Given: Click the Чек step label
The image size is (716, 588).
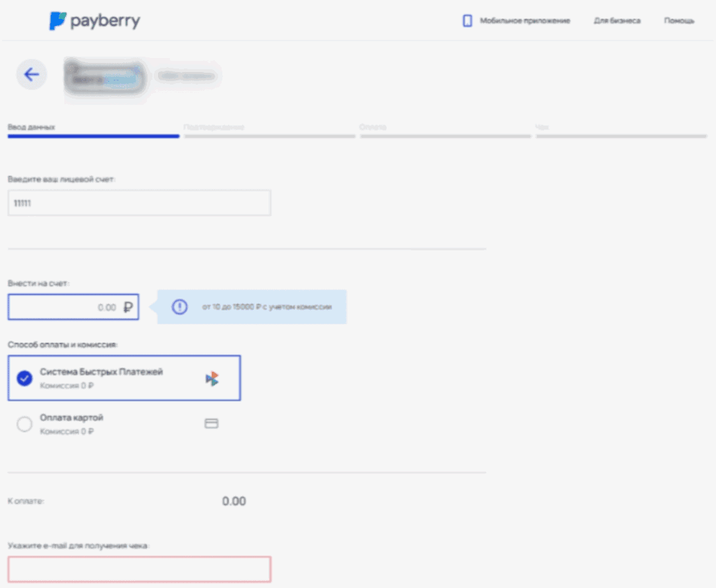Looking at the screenshot, I should tap(544, 127).
